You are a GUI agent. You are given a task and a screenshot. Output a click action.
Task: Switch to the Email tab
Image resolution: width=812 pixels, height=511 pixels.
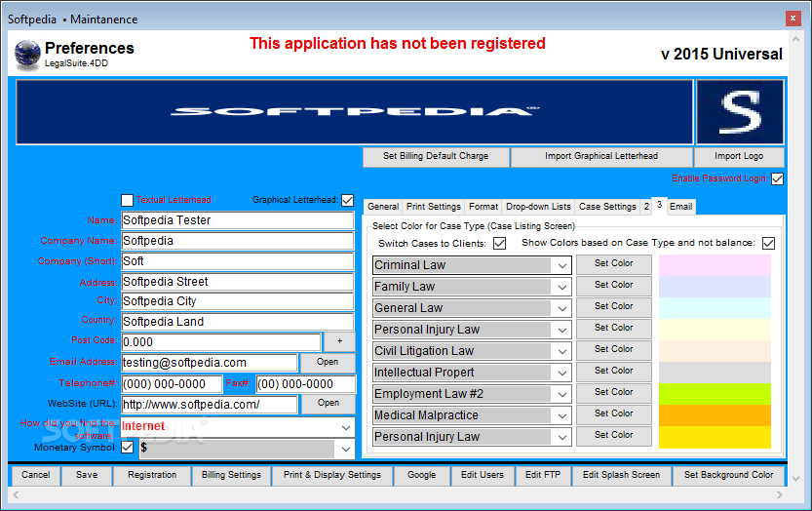[680, 207]
